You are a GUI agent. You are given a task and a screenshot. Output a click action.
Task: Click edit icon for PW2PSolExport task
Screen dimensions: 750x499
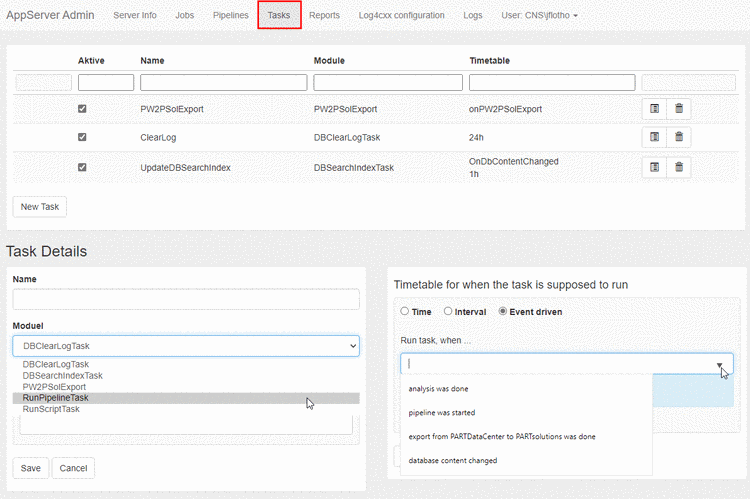pyautogui.click(x=654, y=109)
